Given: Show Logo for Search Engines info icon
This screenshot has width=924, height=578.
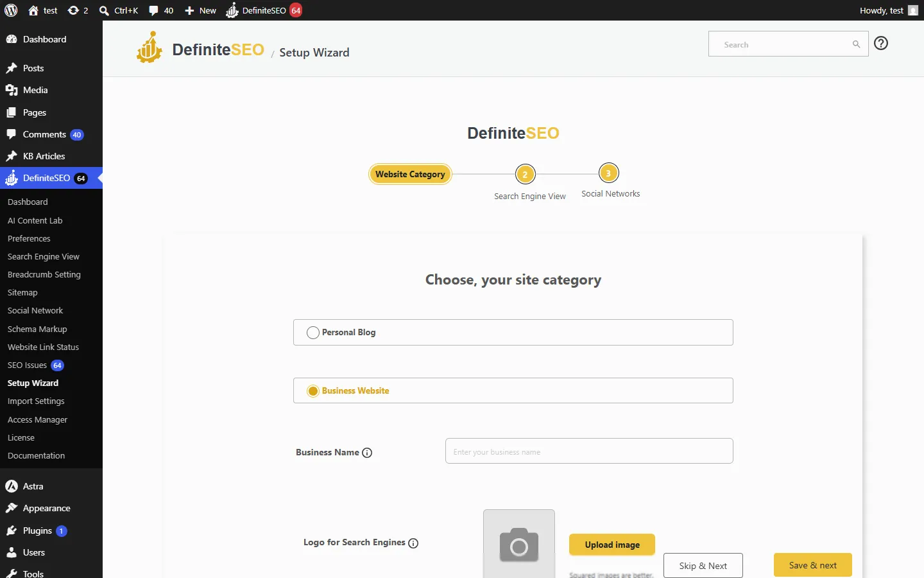Looking at the screenshot, I should point(413,543).
